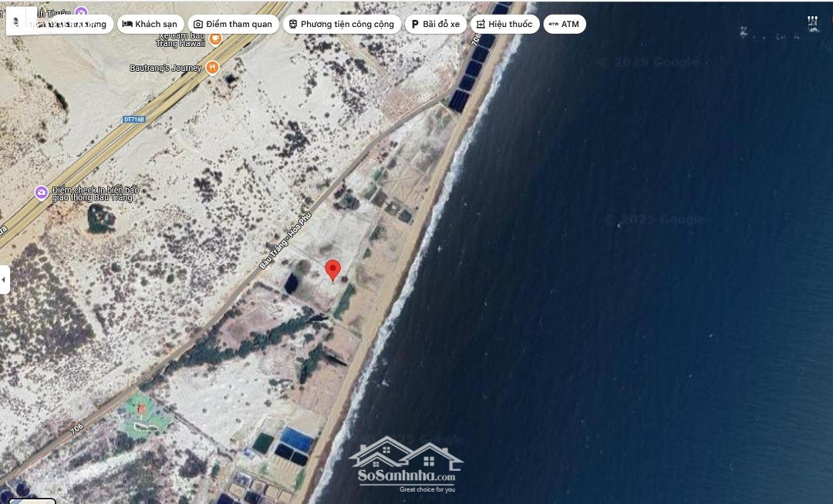The height and width of the screenshot is (504, 833).
Task: Select the Điểm tham quan filter chip
Action: pos(233,24)
